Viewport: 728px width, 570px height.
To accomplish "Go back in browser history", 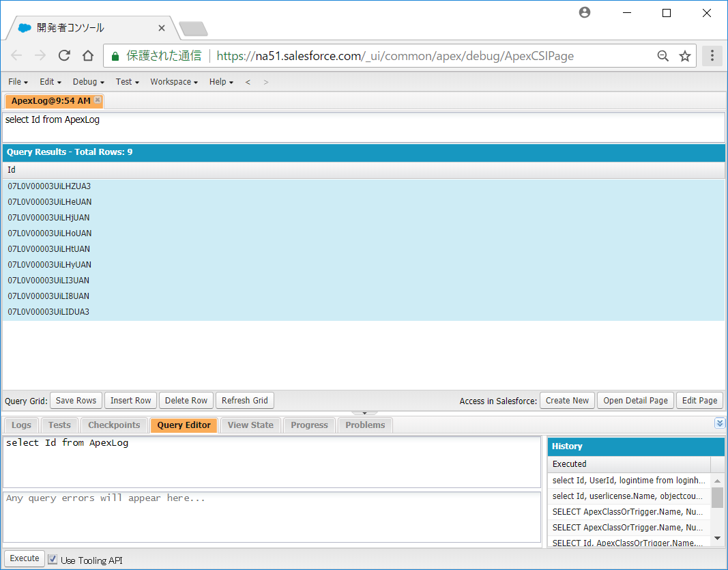I will 16,56.
